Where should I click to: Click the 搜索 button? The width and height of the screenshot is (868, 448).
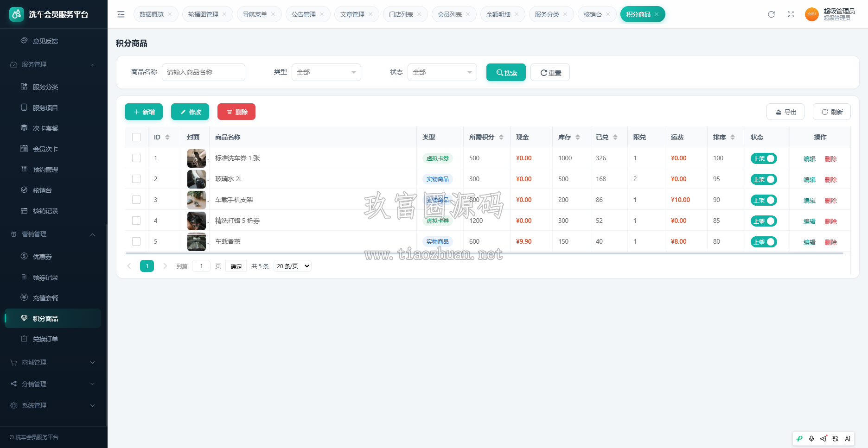click(506, 72)
